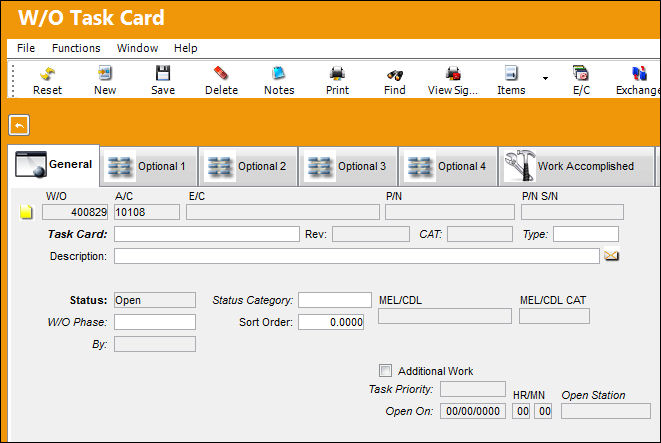Click the Status field showing Open
661x443 pixels.
point(155,300)
